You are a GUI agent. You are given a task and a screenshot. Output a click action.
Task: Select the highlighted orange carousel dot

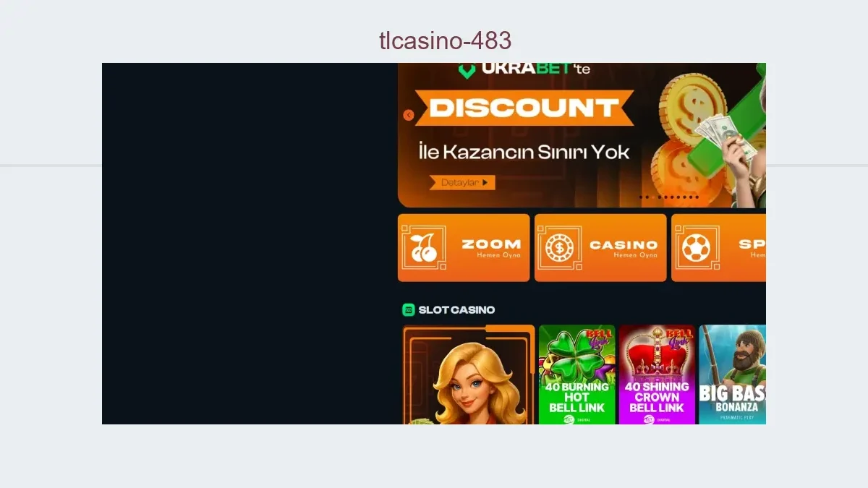coord(653,197)
